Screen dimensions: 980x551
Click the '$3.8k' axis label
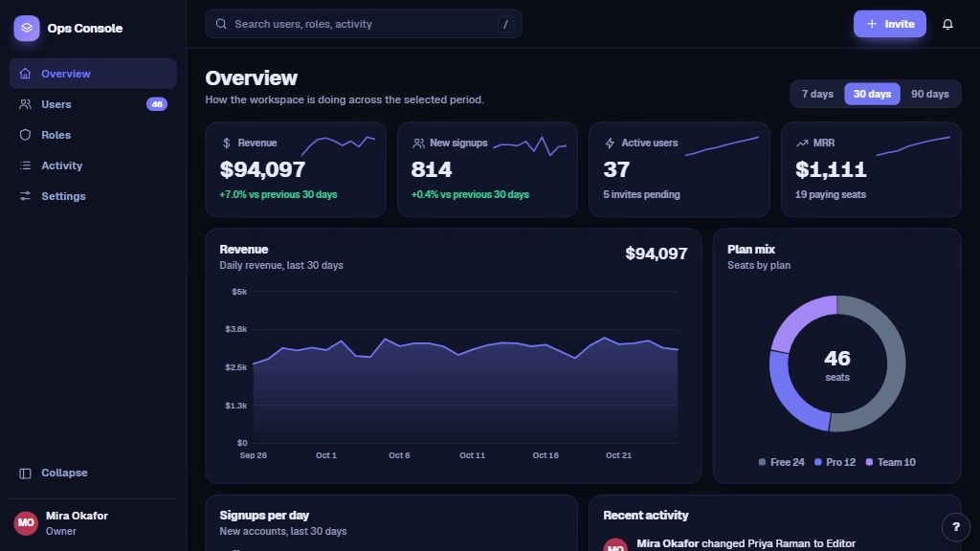[236, 329]
